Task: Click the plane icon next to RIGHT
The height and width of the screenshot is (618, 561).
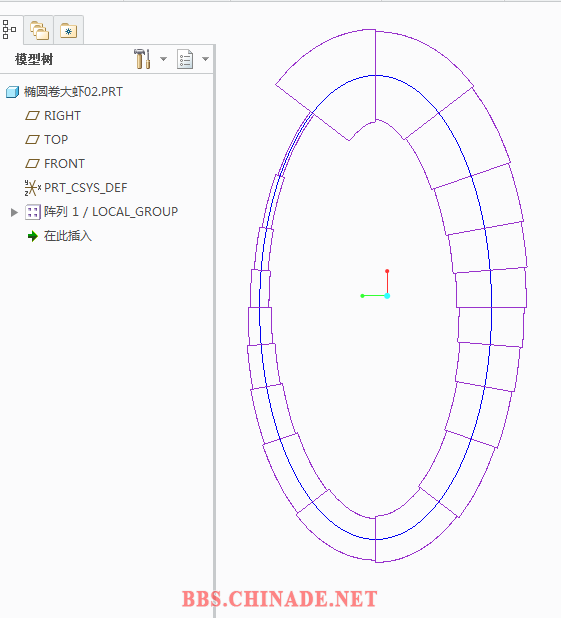Action: coord(32,116)
